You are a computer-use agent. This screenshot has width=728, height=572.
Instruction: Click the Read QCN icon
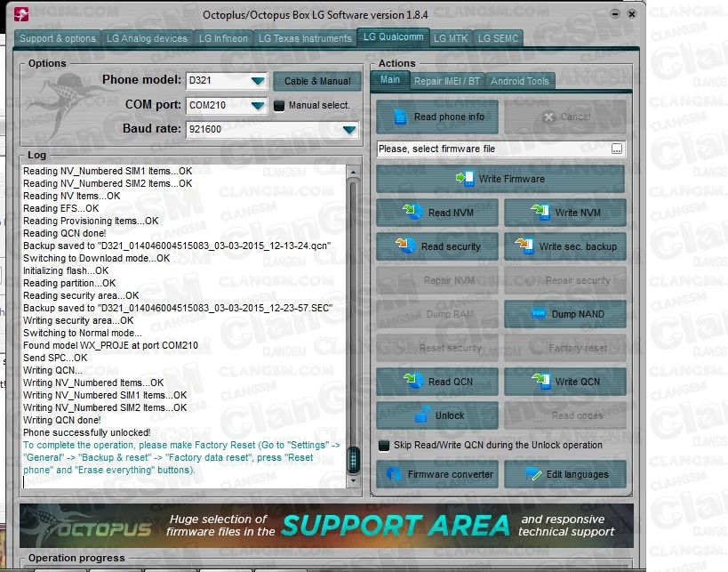412,381
